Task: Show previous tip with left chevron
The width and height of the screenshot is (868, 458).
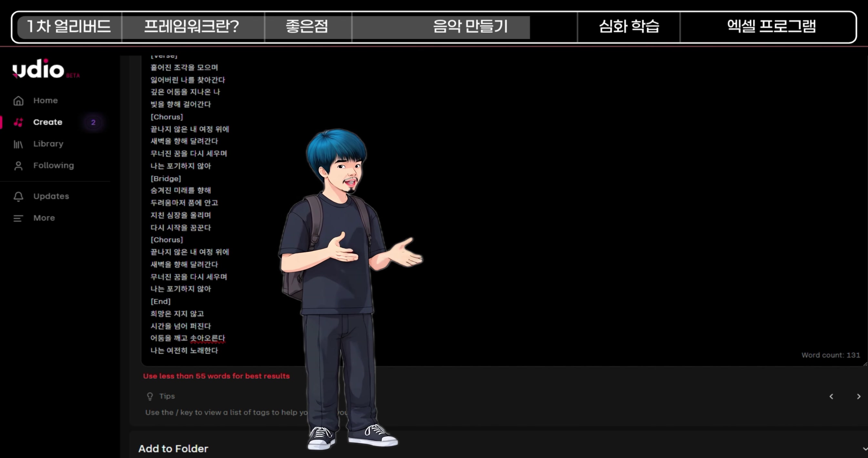Action: (x=831, y=397)
